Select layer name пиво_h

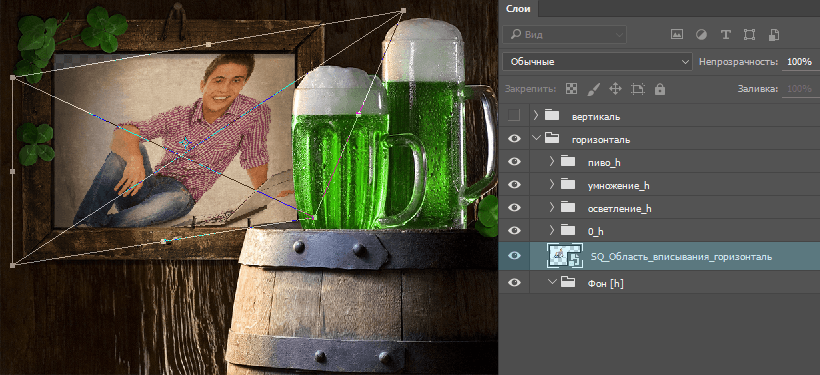604,163
